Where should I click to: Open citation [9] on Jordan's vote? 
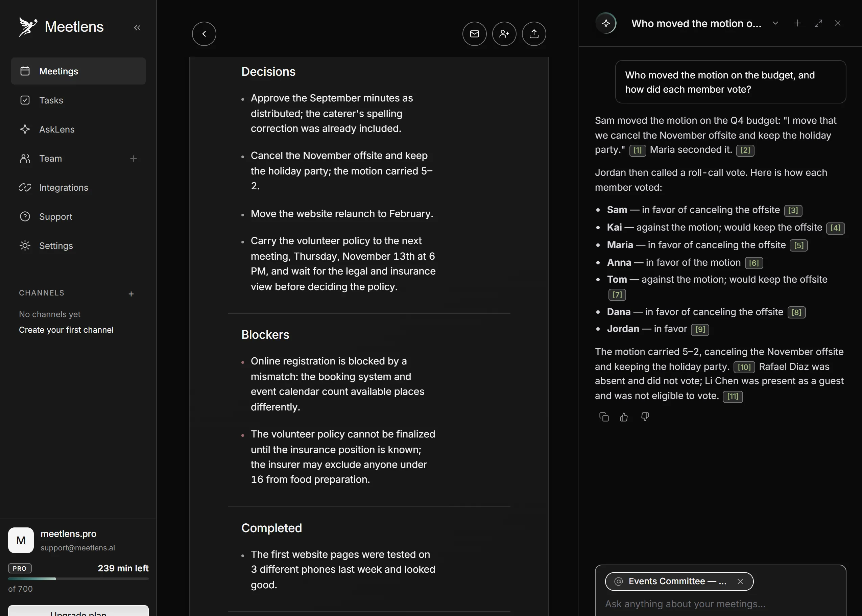(700, 329)
